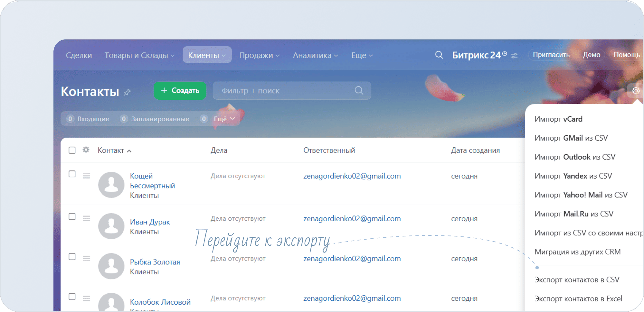Open row menu for Кощей Бессмертный contact

[86, 176]
